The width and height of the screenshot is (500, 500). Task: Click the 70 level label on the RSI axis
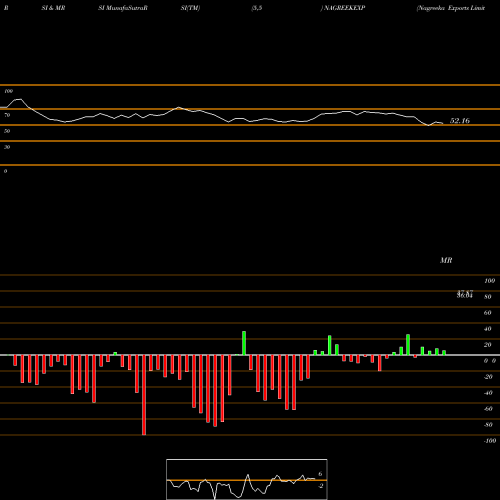(7, 115)
